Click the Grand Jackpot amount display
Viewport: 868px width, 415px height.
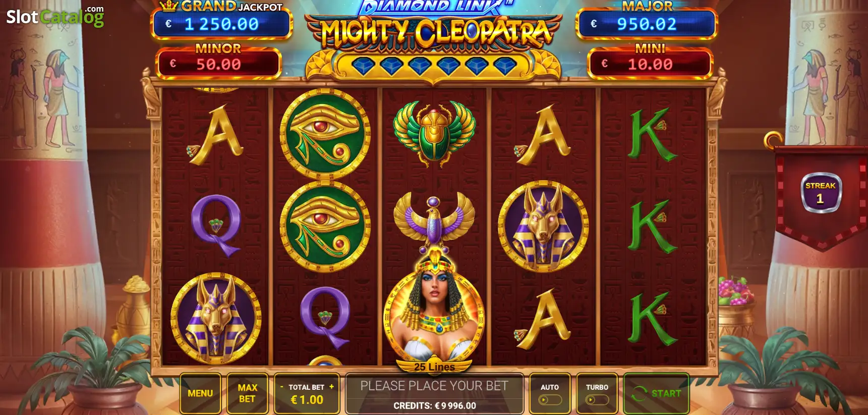(x=222, y=24)
